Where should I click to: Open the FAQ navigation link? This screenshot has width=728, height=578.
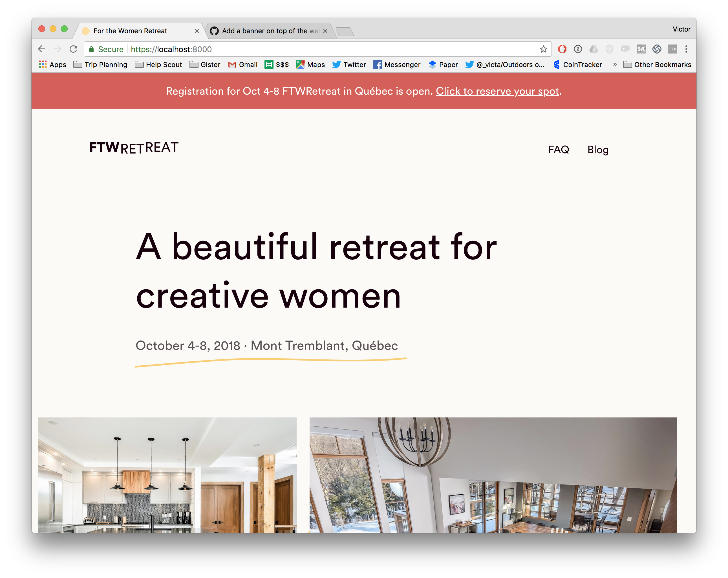tap(559, 150)
